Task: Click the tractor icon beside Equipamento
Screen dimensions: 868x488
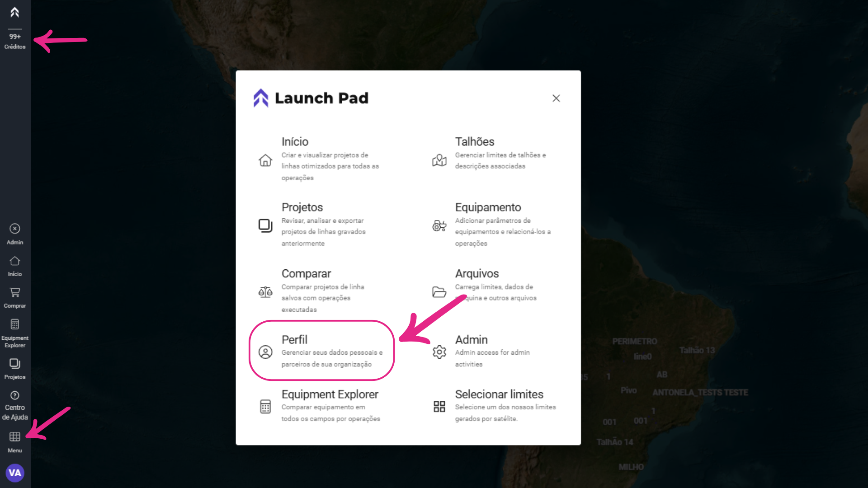Action: (439, 225)
